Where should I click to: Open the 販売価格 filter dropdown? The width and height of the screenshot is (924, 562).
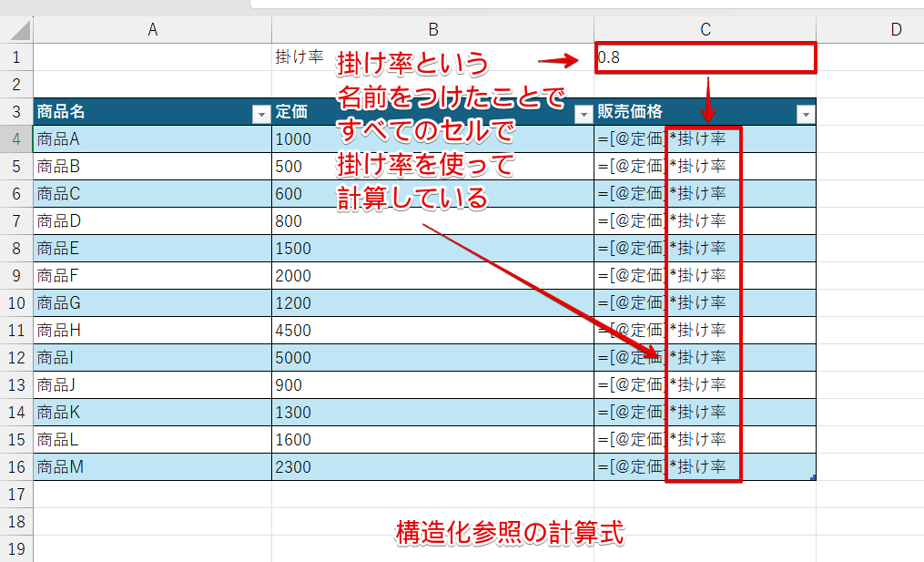(805, 114)
